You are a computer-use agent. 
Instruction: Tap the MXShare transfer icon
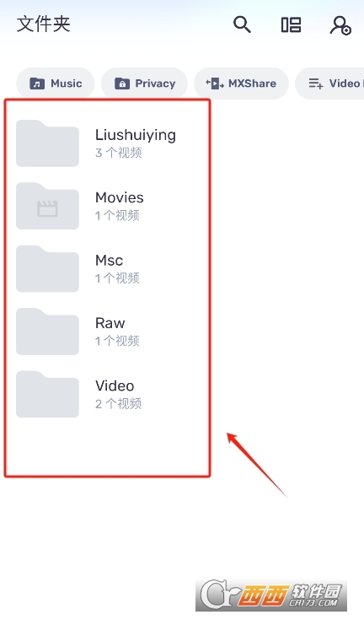pos(215,84)
